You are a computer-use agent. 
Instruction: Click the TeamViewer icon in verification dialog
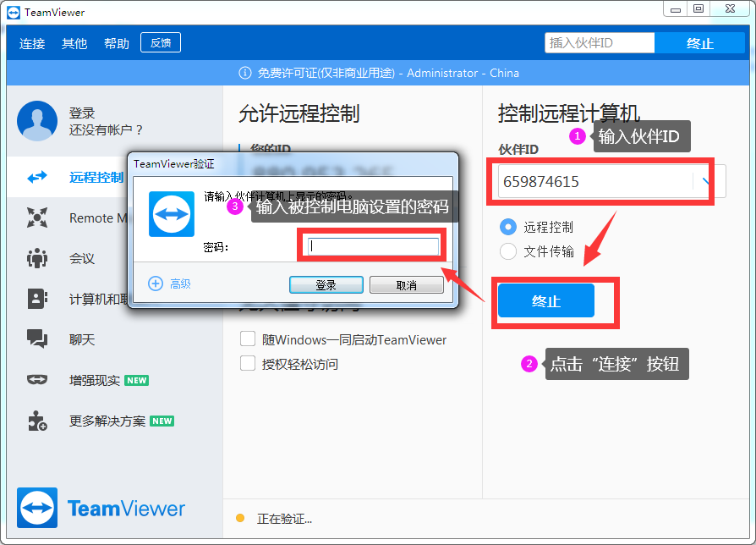(x=172, y=214)
